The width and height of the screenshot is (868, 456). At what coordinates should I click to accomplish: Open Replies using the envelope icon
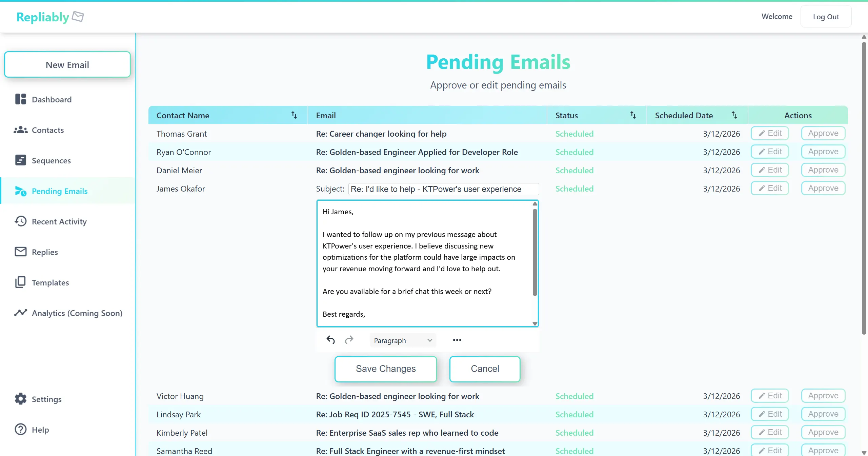pos(20,252)
